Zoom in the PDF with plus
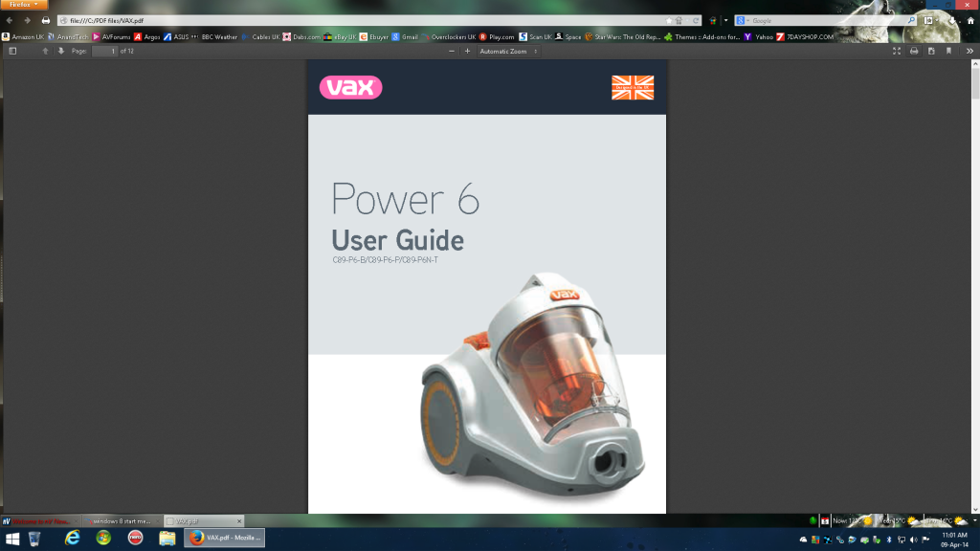This screenshot has width=980, height=551. coord(467,52)
